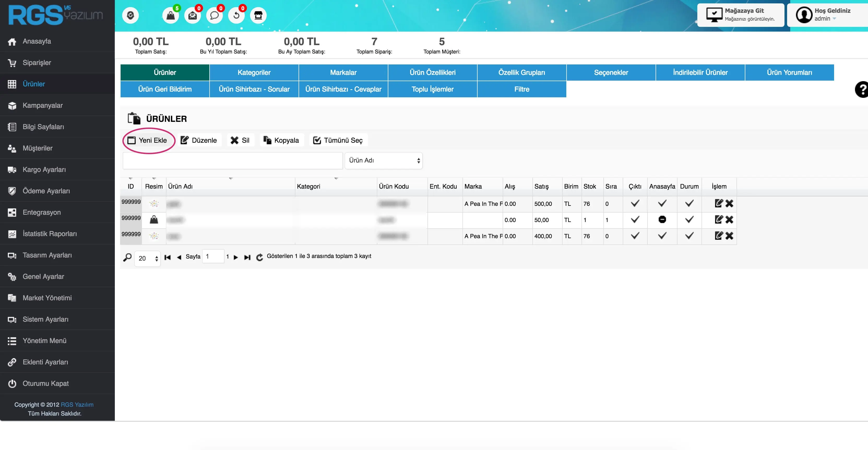
Task: Click the shopping bag orders icon in header
Action: [x=170, y=15]
